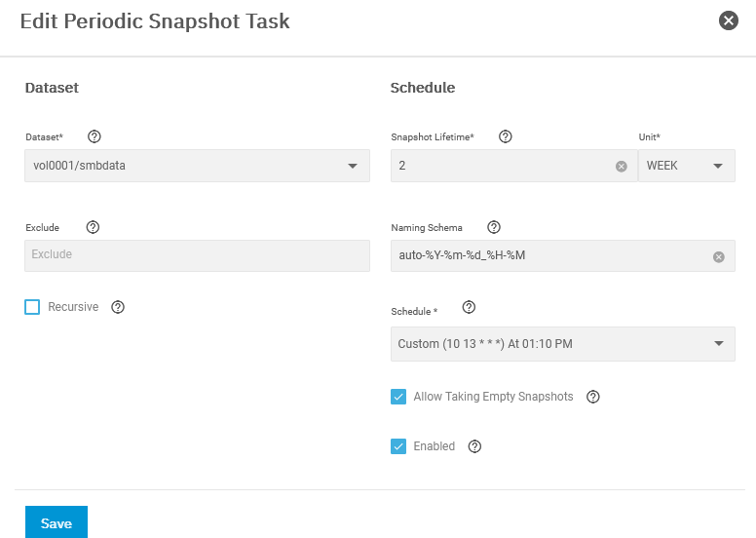Save the snapshot task

(x=57, y=522)
